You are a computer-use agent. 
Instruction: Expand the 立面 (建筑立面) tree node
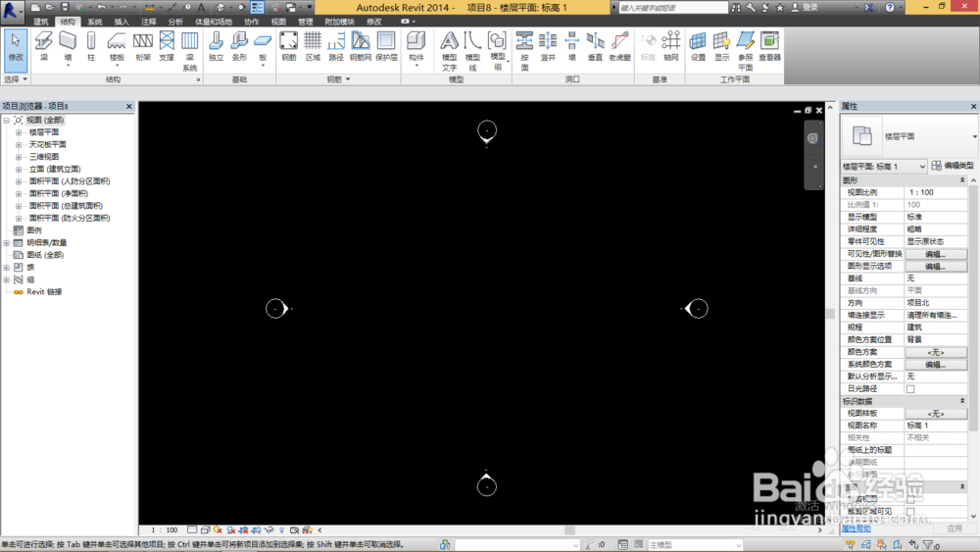click(x=19, y=169)
